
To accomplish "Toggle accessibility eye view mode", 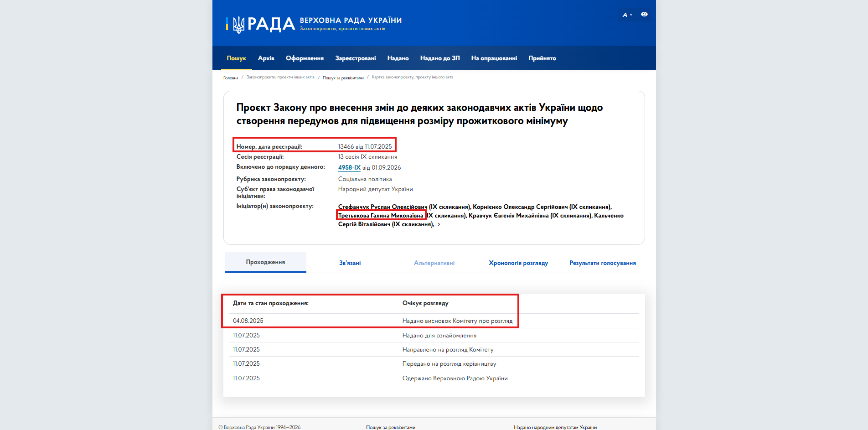I will tap(644, 14).
